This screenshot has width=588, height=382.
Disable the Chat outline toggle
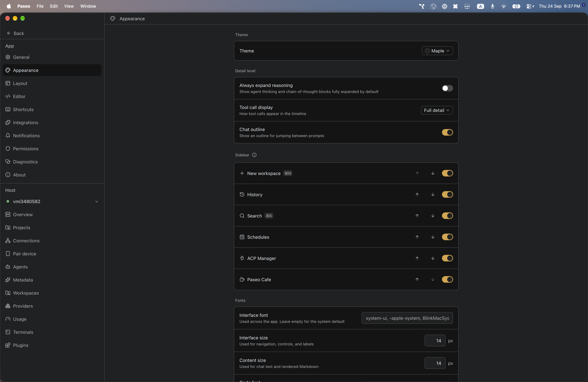[x=447, y=133]
